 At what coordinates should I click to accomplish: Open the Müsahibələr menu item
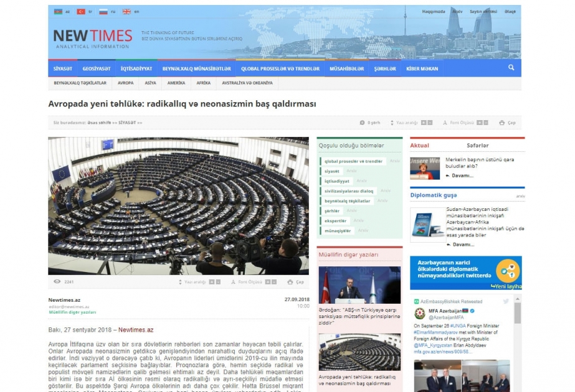346,68
